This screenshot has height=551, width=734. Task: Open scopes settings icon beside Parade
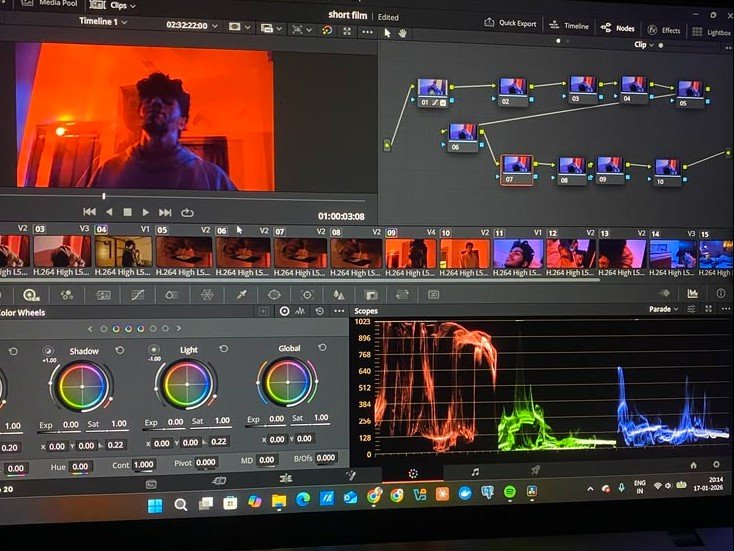pos(691,309)
